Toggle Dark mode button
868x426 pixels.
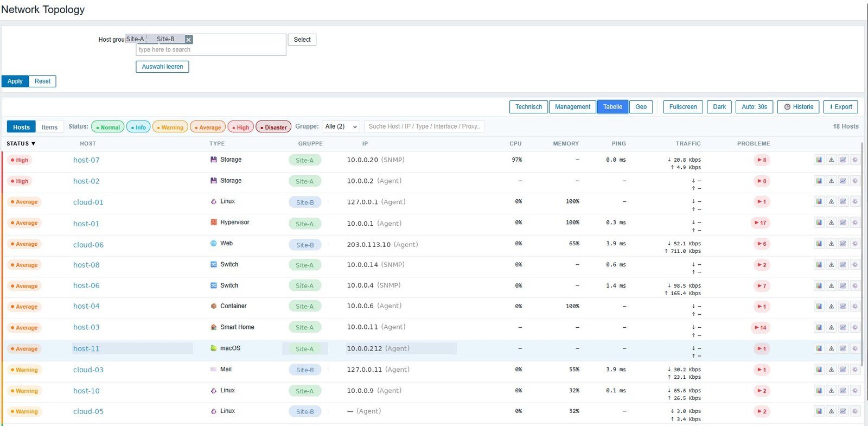coord(719,107)
